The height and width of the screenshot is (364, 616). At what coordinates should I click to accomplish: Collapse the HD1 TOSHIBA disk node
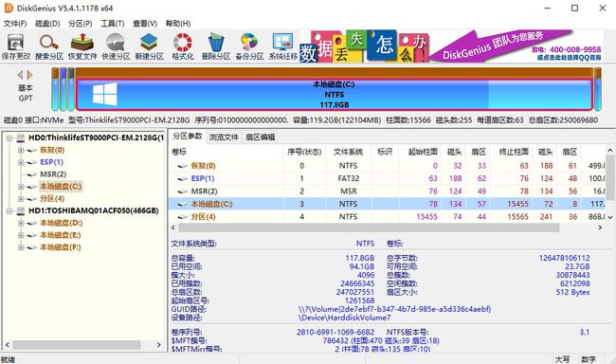tap(9, 211)
